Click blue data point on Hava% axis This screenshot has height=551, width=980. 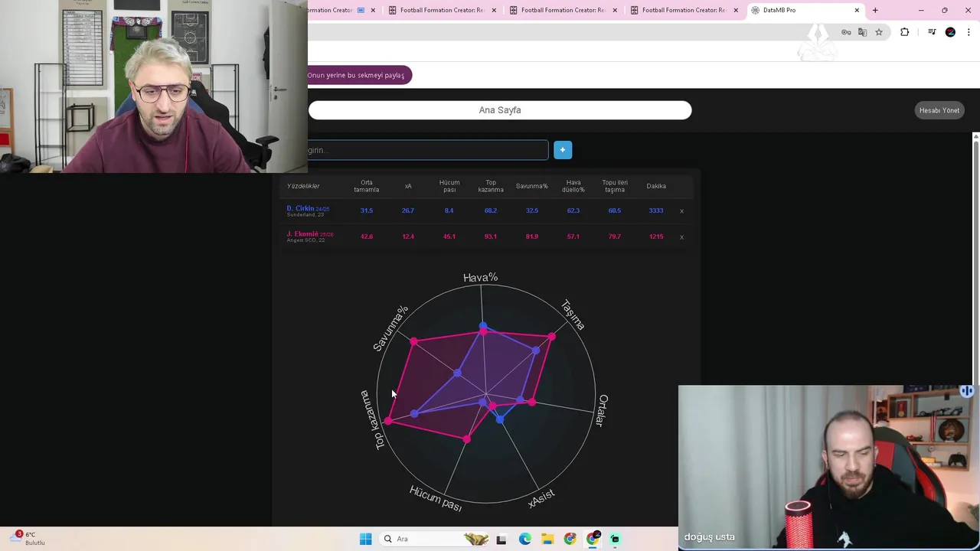tap(482, 328)
